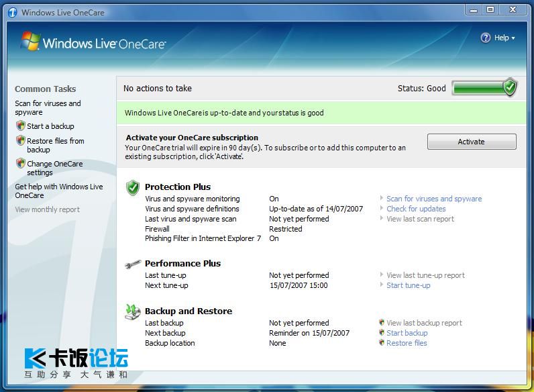Screen dimensions: 534x392
Task: Click the Performance Plus heading
Action: tap(183, 263)
